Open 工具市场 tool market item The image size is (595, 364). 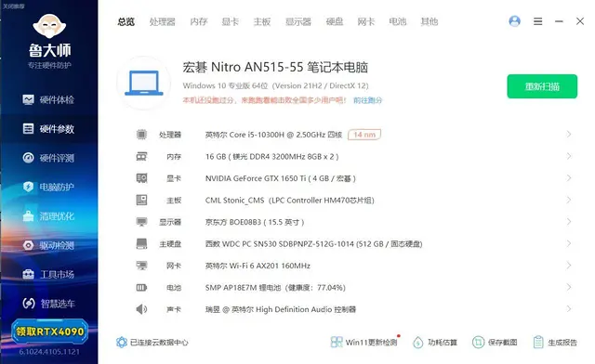click(x=48, y=274)
